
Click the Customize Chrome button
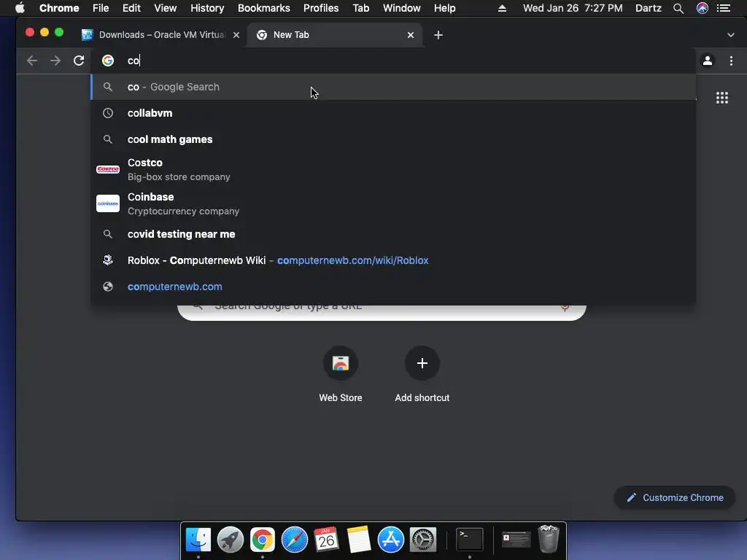pos(675,497)
